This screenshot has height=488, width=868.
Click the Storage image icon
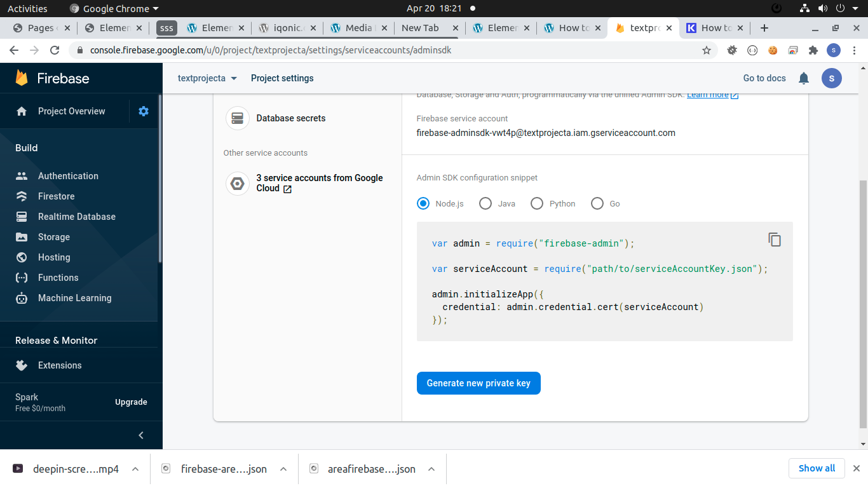tap(22, 237)
